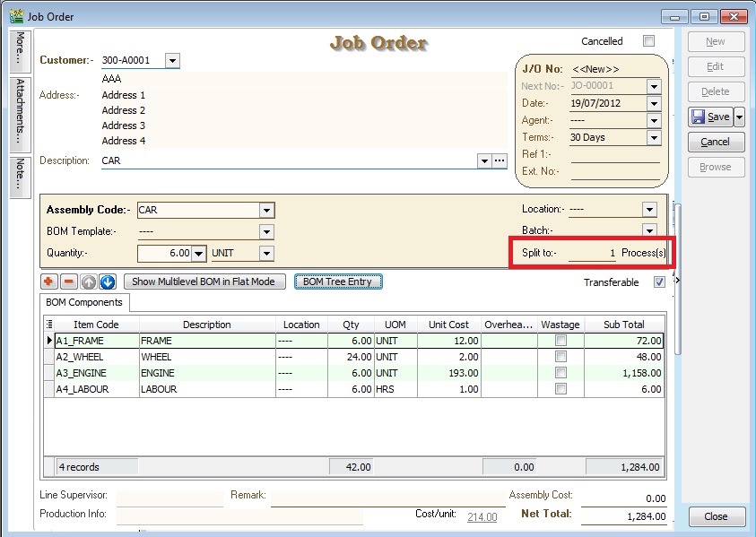The width and height of the screenshot is (756, 537).
Task: Click the move row up arrow icon
Action: pos(88,281)
